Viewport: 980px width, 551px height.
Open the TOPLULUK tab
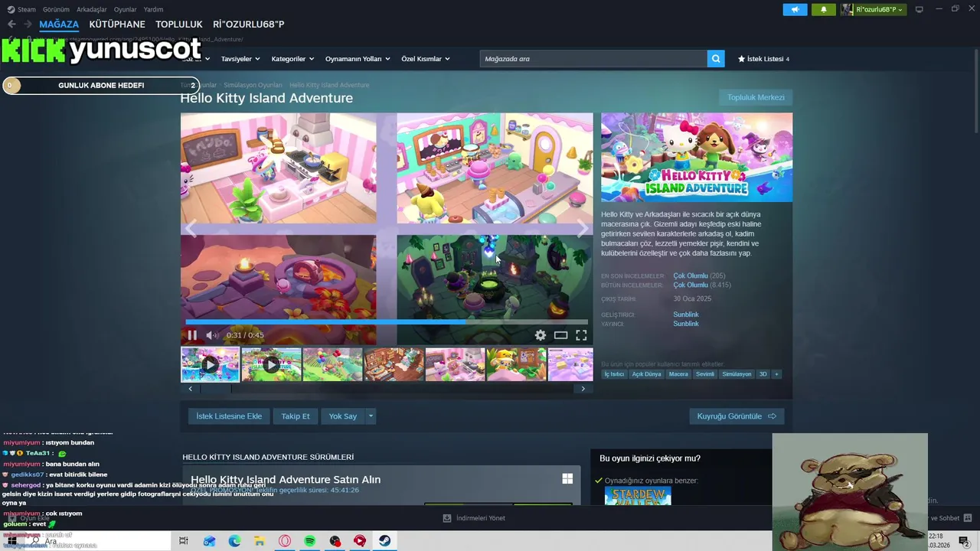tap(179, 24)
